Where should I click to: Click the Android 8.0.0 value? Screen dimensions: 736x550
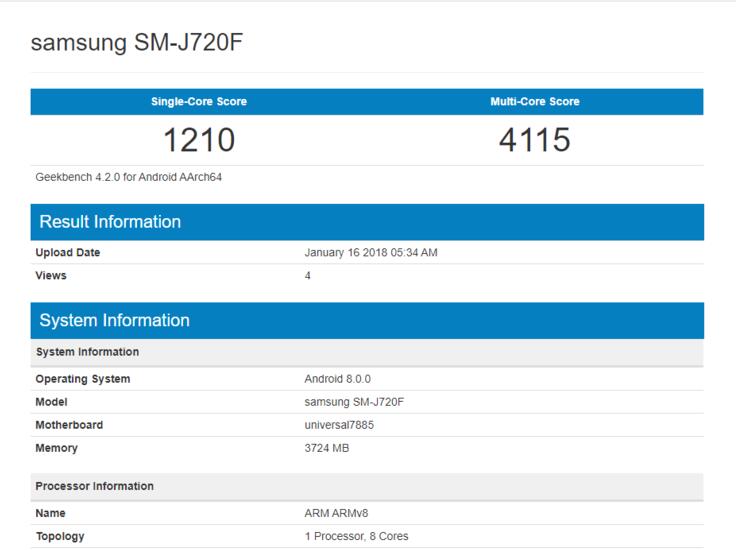click(x=337, y=379)
